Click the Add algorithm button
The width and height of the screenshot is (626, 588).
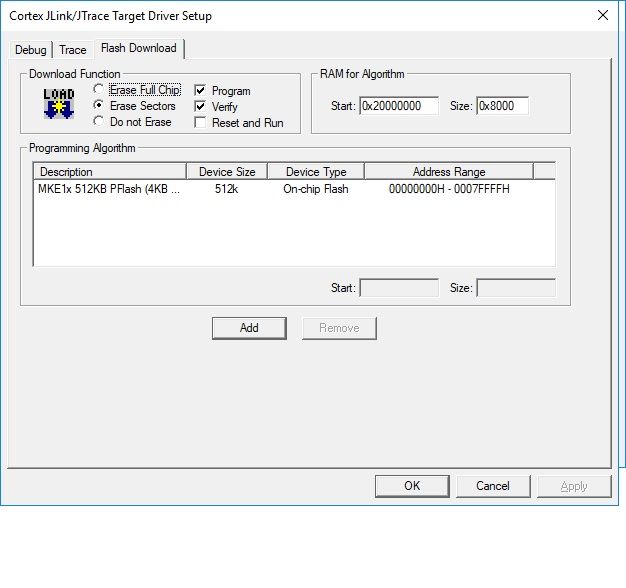point(249,328)
